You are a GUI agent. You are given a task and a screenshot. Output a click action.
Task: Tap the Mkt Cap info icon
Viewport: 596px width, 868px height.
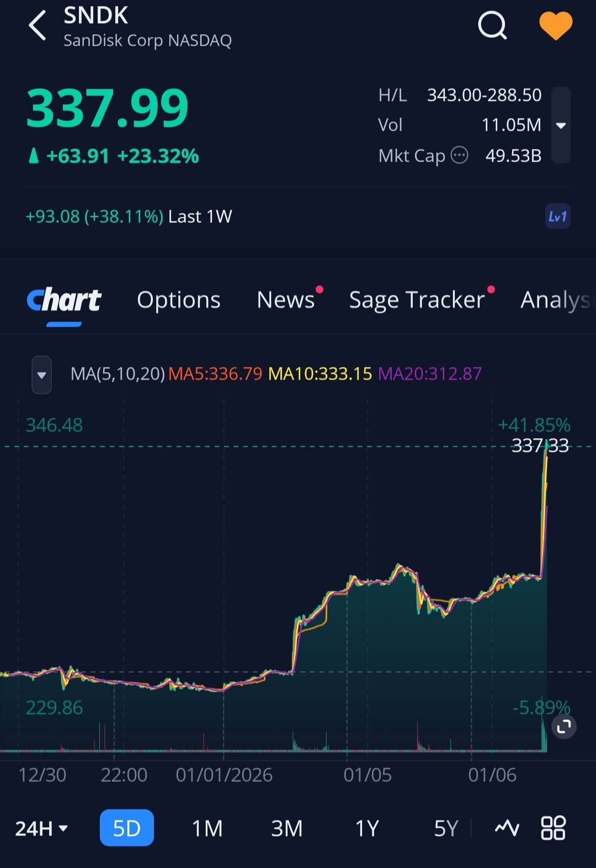(459, 156)
